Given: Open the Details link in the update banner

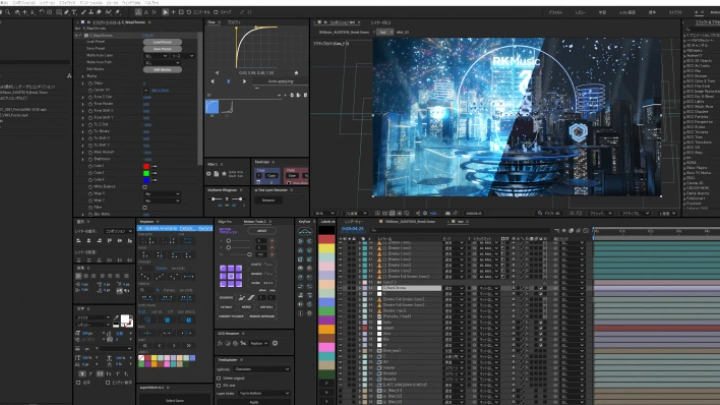Looking at the screenshot, I should coord(186,228).
